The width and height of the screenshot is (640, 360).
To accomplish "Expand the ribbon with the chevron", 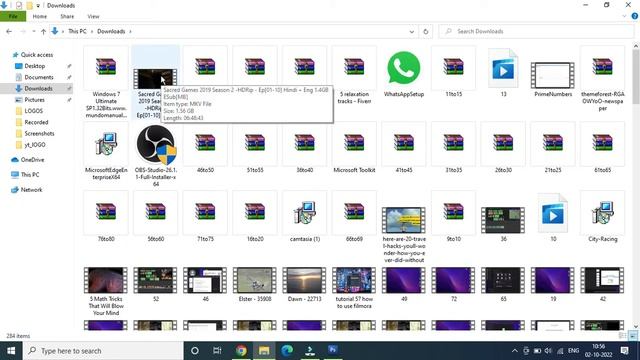I will coord(624,16).
